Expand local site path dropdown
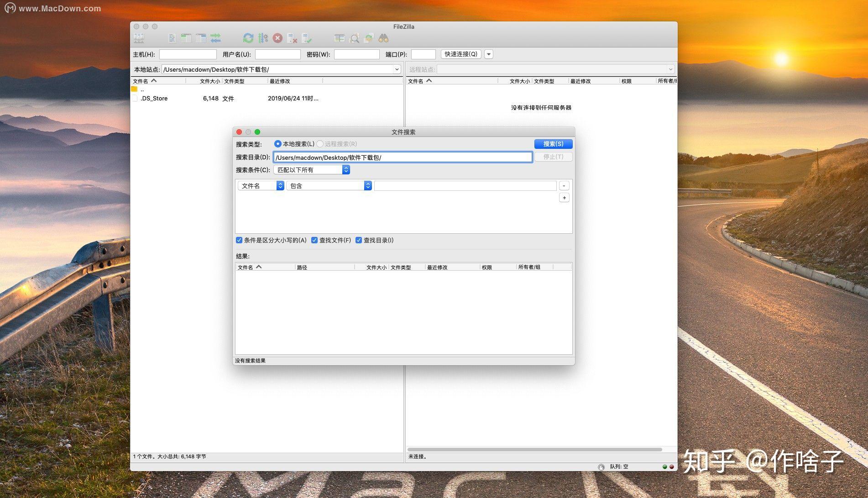This screenshot has height=498, width=868. click(397, 69)
